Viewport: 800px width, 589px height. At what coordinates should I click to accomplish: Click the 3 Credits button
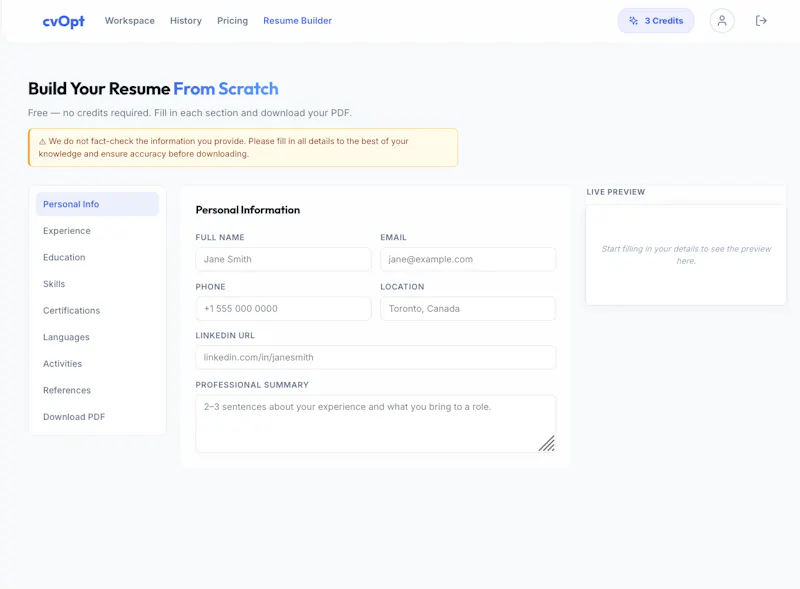click(656, 21)
